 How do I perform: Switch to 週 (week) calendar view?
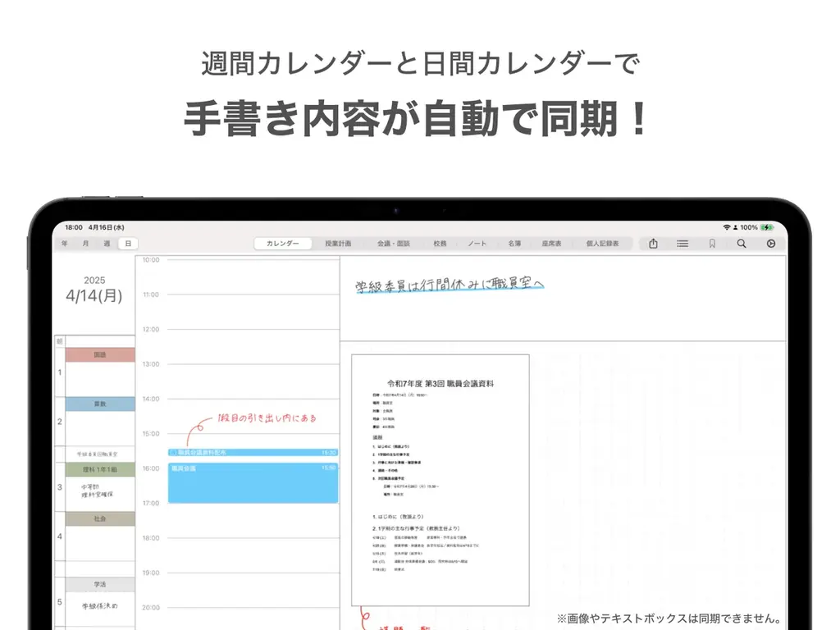click(x=107, y=243)
